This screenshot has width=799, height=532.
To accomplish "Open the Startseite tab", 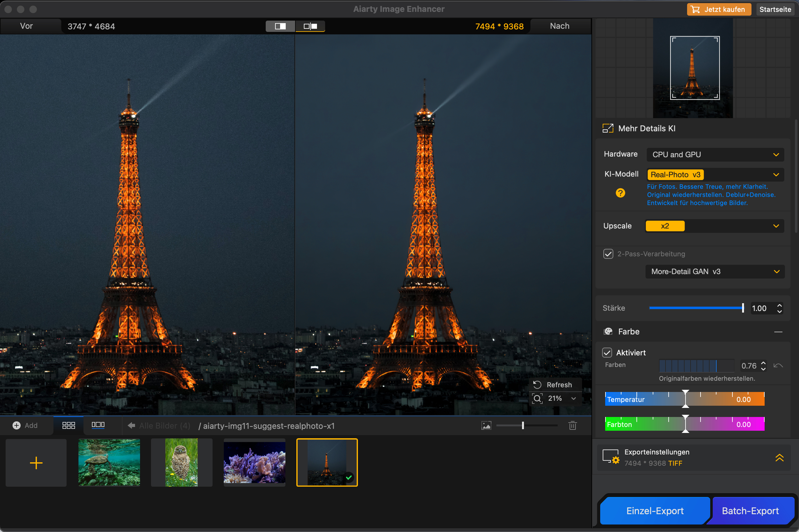I will 775,9.
